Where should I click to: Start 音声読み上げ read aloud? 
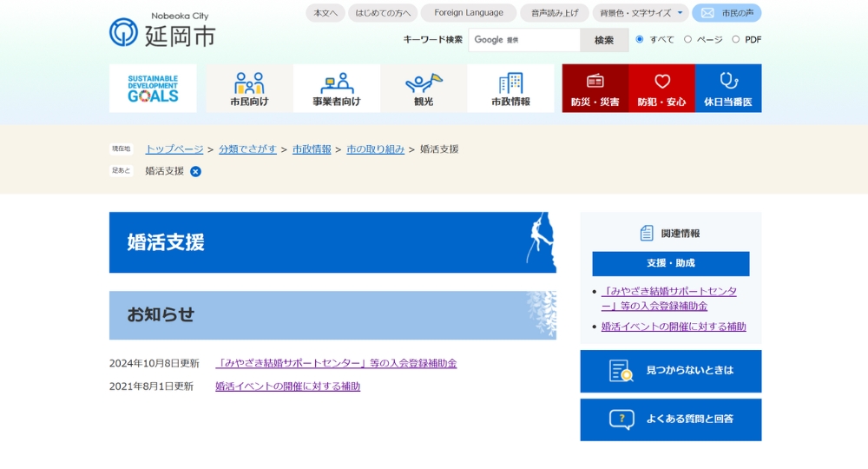[x=555, y=13]
